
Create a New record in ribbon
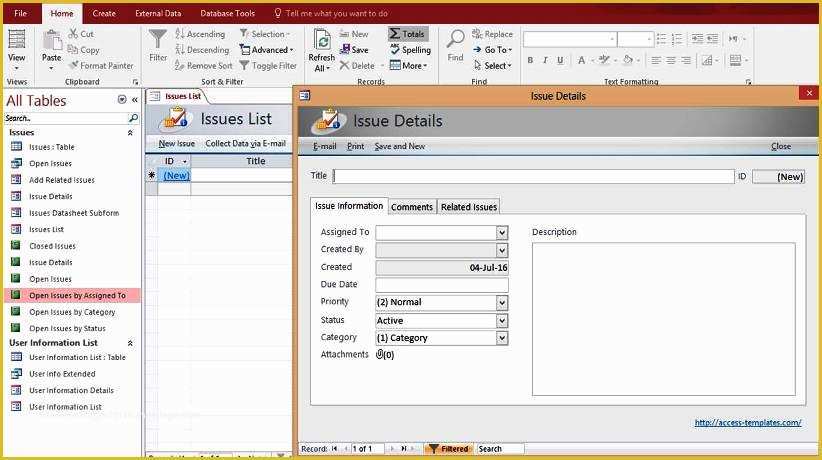[354, 34]
